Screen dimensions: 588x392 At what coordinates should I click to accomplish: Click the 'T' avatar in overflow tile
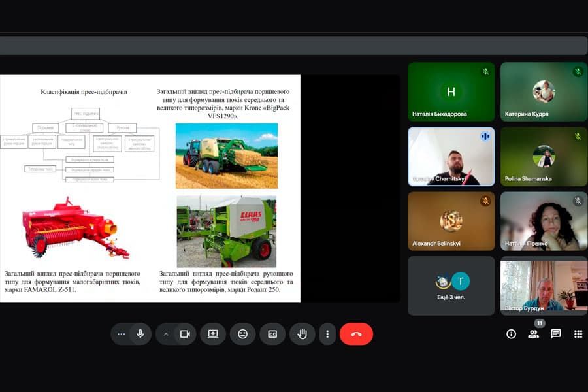[461, 281]
